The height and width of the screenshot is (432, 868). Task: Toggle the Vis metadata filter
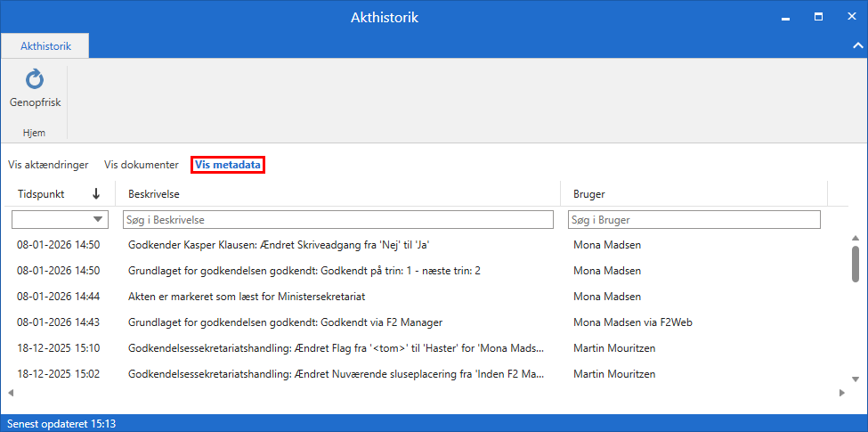tap(228, 165)
